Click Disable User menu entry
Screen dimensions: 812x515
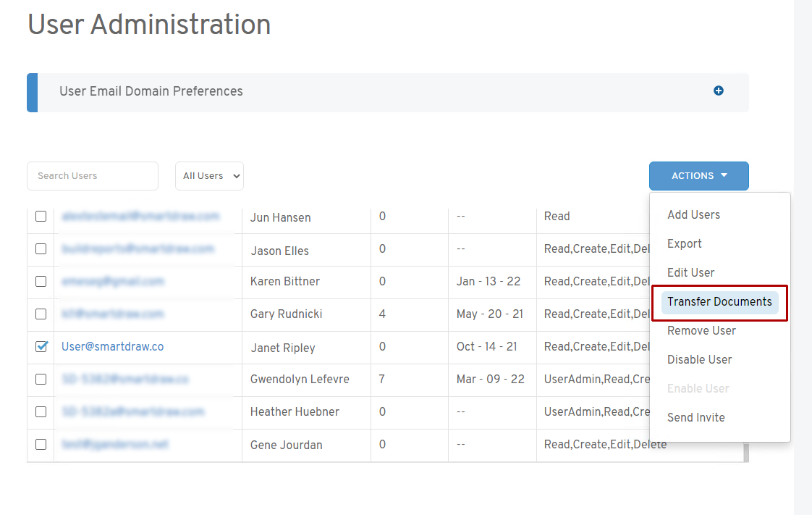[699, 360]
